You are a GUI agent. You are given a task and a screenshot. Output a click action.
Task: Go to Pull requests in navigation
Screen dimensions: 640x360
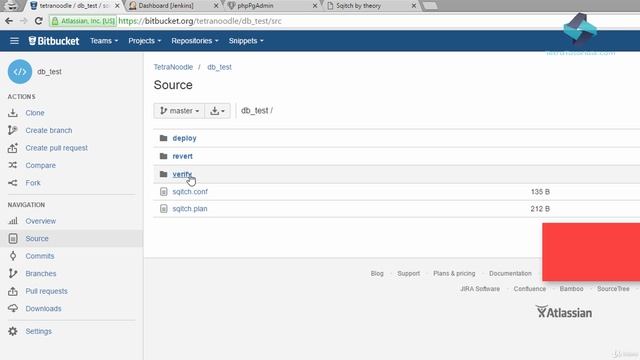(47, 291)
